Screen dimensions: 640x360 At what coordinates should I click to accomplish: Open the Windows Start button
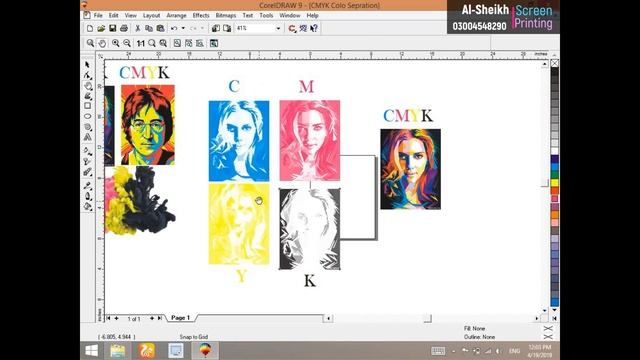click(x=91, y=351)
